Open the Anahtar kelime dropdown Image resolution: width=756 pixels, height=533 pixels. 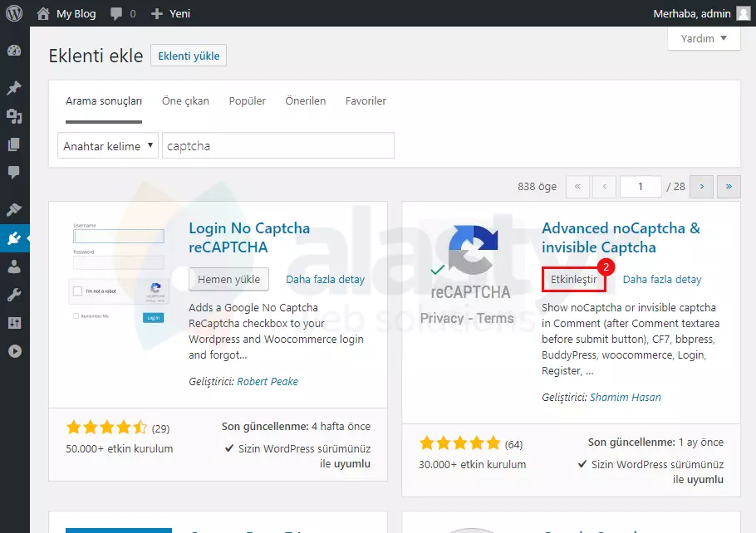107,144
